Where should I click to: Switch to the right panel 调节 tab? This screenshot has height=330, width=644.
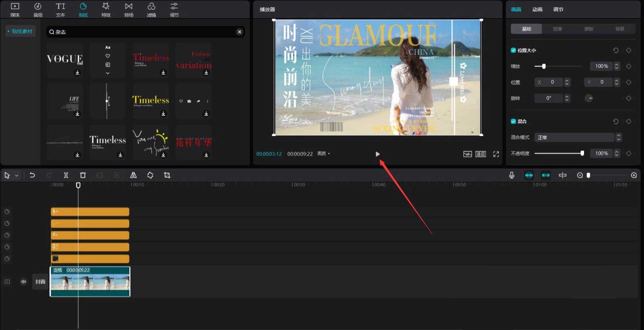point(558,9)
